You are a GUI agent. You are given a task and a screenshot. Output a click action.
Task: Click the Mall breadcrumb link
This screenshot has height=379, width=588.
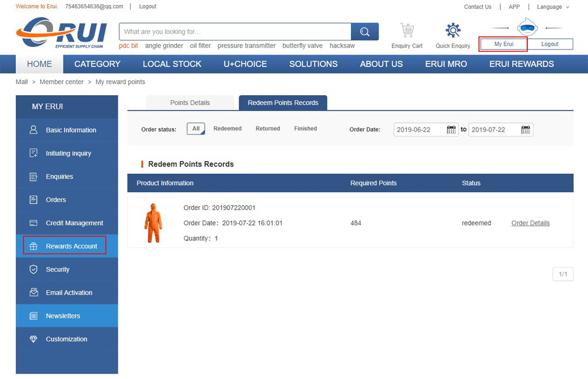(x=22, y=82)
